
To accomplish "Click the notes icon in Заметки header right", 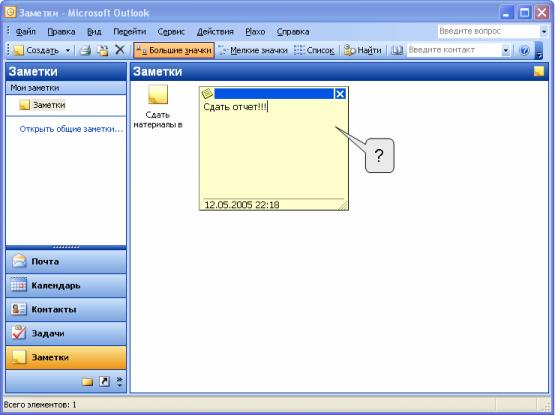I will pos(539,71).
